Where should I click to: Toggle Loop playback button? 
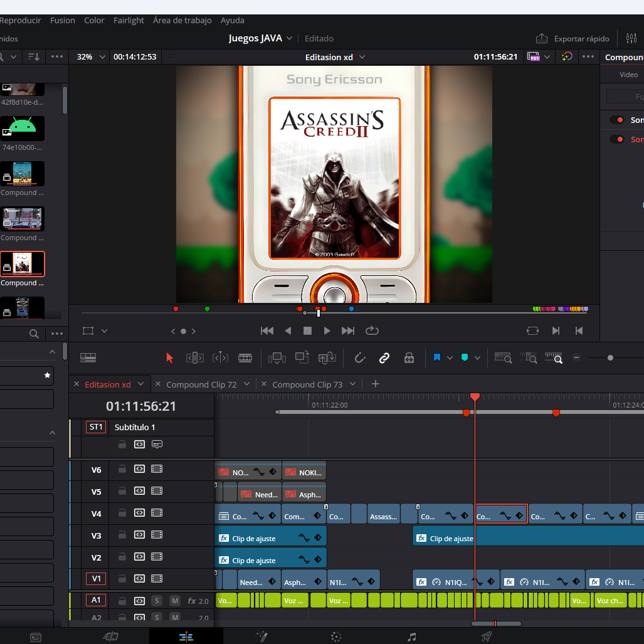tap(372, 330)
